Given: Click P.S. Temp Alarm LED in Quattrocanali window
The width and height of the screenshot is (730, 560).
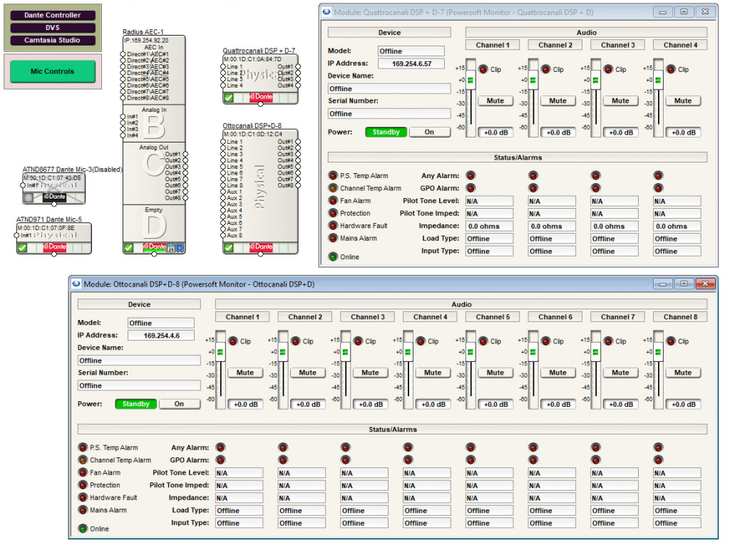Looking at the screenshot, I should point(333,176).
